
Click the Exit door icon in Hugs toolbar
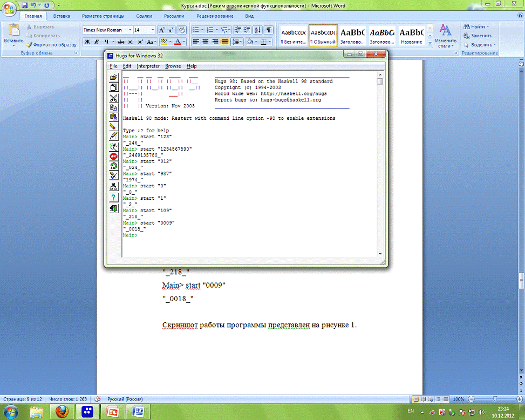113,208
